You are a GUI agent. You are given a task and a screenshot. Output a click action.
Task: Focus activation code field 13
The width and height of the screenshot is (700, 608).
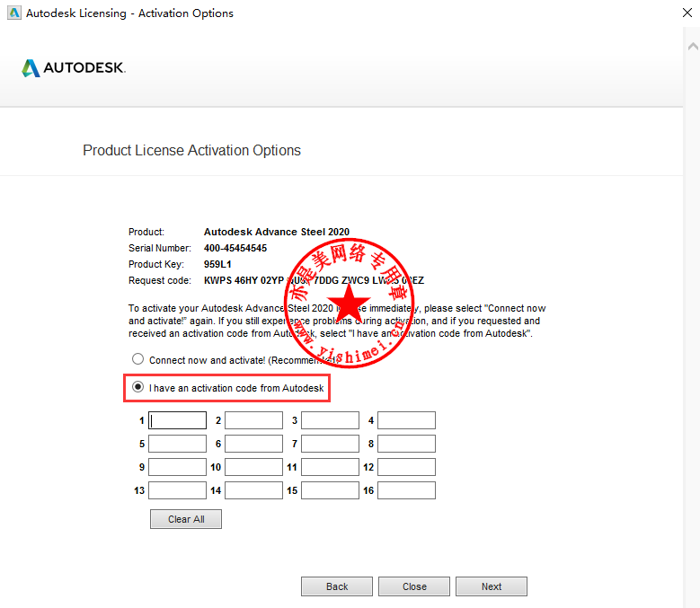click(x=177, y=490)
